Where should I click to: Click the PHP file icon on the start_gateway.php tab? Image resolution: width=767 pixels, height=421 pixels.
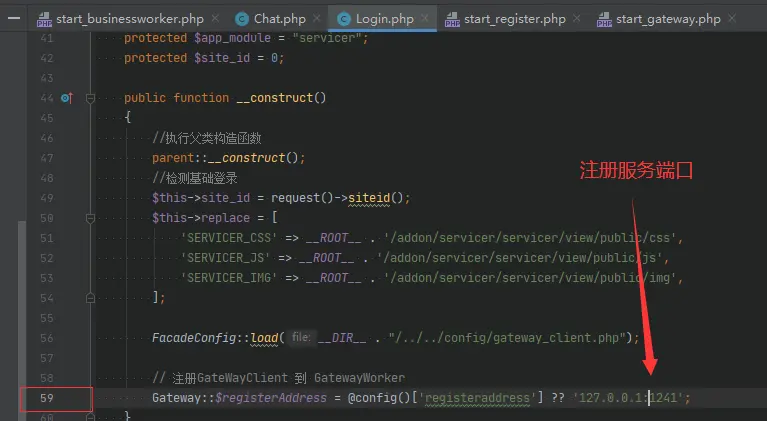point(604,19)
